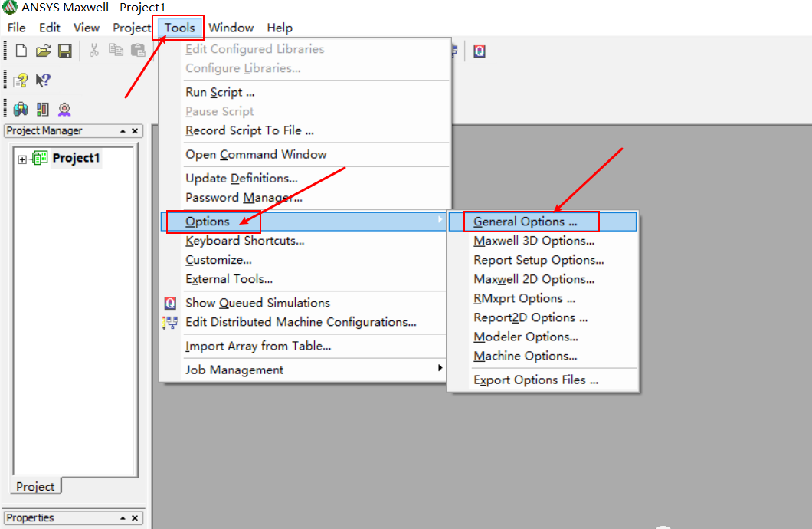812x529 pixels.
Task: Click the help topics question-mark icon
Action: pyautogui.click(x=21, y=80)
